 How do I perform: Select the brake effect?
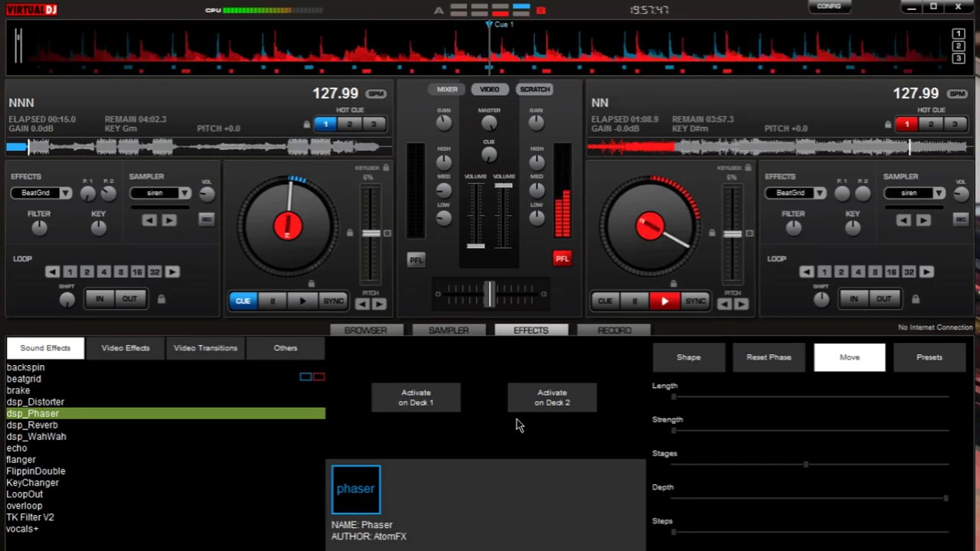click(18, 390)
